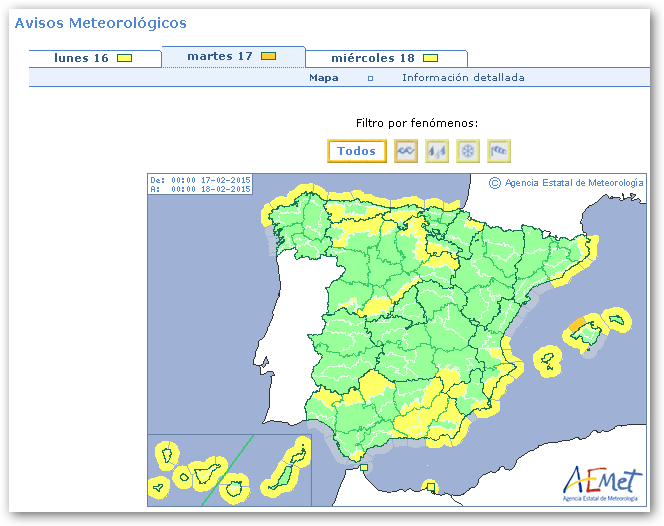Filter warnings by rain phenomenon icon
Screen dimensions: 664x526
coord(437,151)
